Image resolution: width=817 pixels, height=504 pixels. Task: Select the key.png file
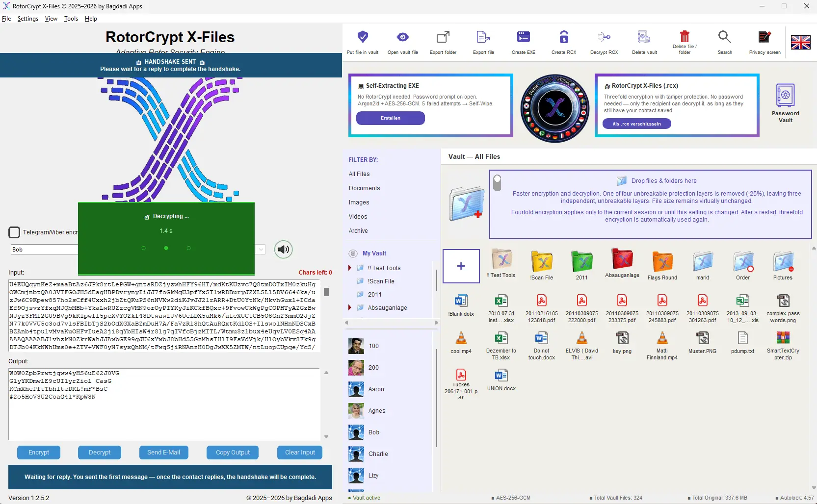click(x=622, y=342)
